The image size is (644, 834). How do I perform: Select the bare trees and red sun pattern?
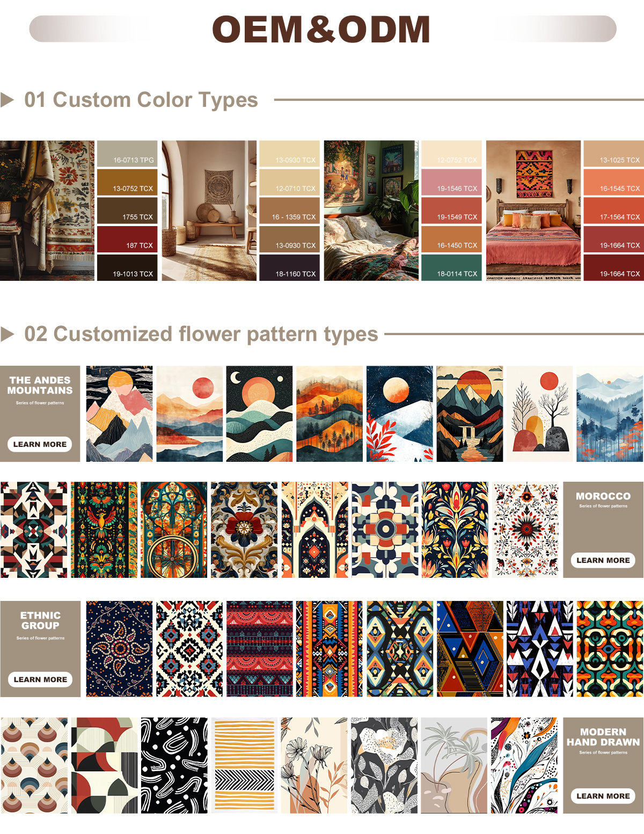pos(540,414)
